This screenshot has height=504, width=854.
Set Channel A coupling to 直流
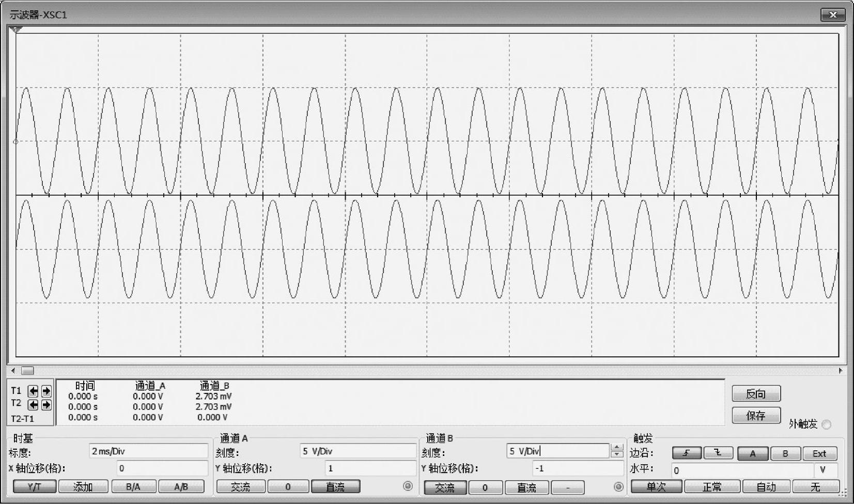pyautogui.click(x=336, y=486)
